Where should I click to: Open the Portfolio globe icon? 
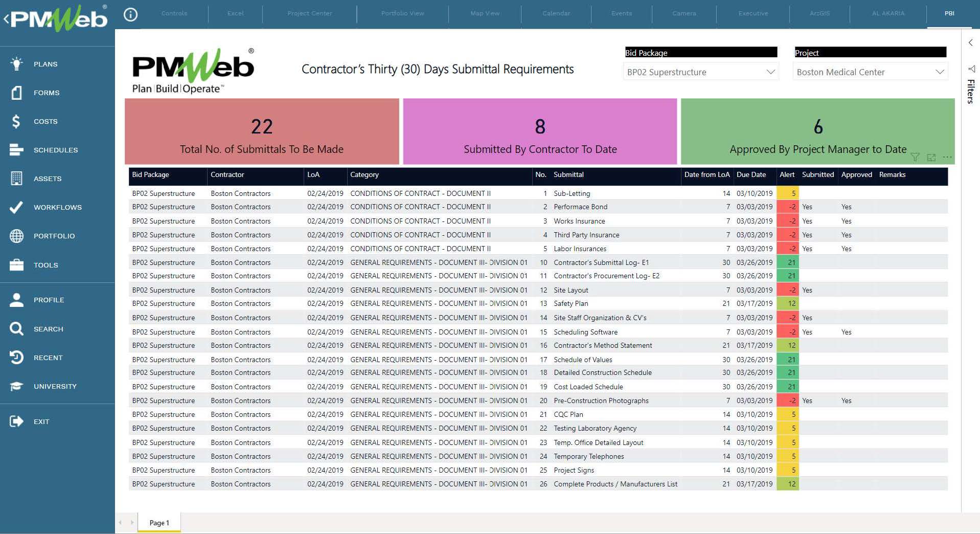(15, 236)
